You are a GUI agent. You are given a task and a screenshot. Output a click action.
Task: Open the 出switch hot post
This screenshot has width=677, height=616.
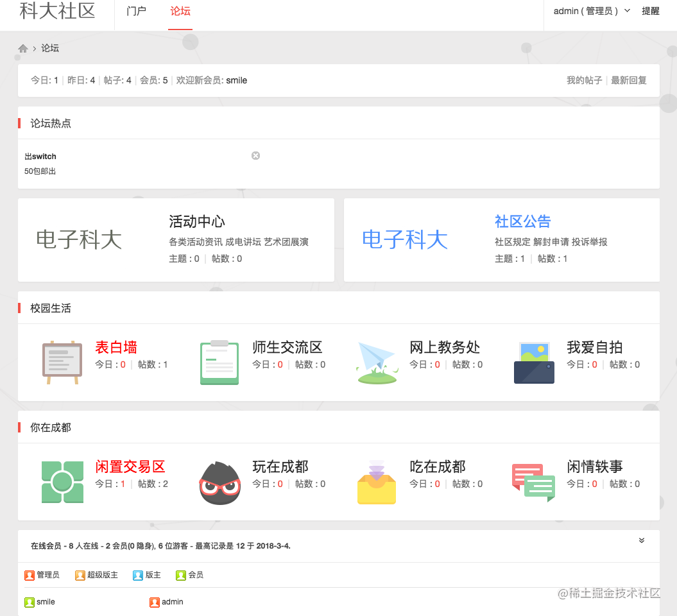click(40, 157)
